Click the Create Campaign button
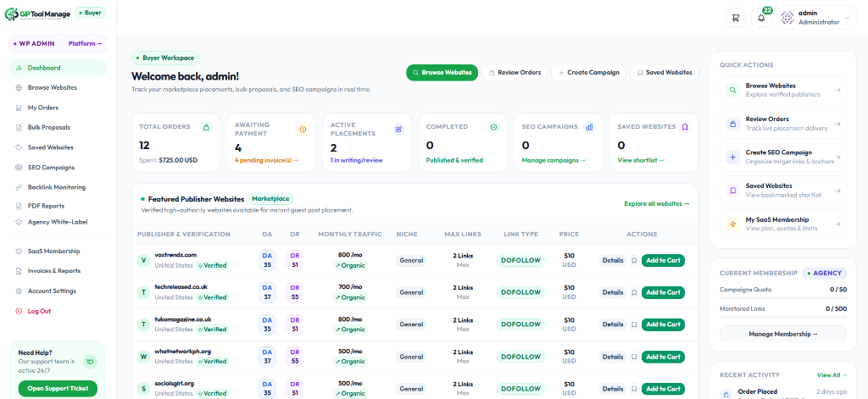Screen dimensions: 868x399 [589, 73]
